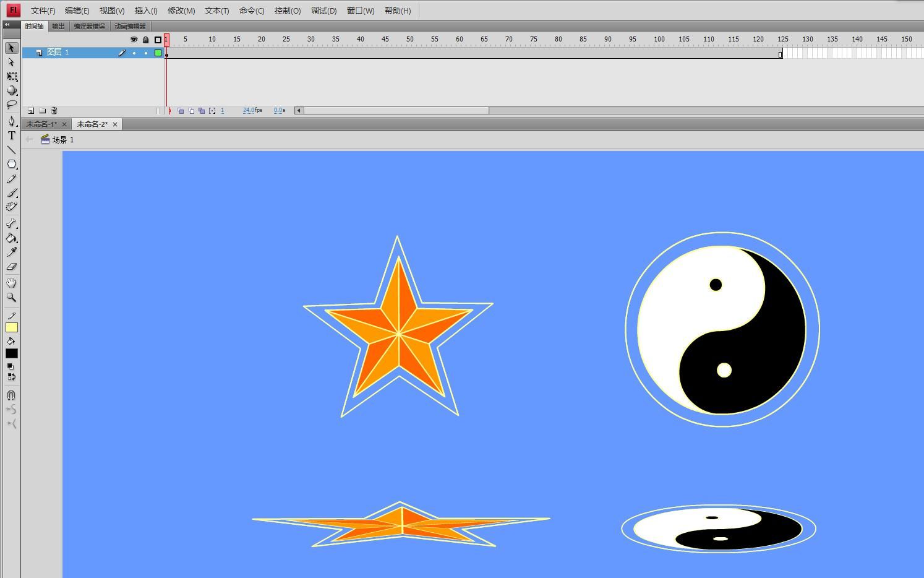Switch to the 动画编辑器 panel tab
This screenshot has width=924, height=578.
click(x=130, y=26)
